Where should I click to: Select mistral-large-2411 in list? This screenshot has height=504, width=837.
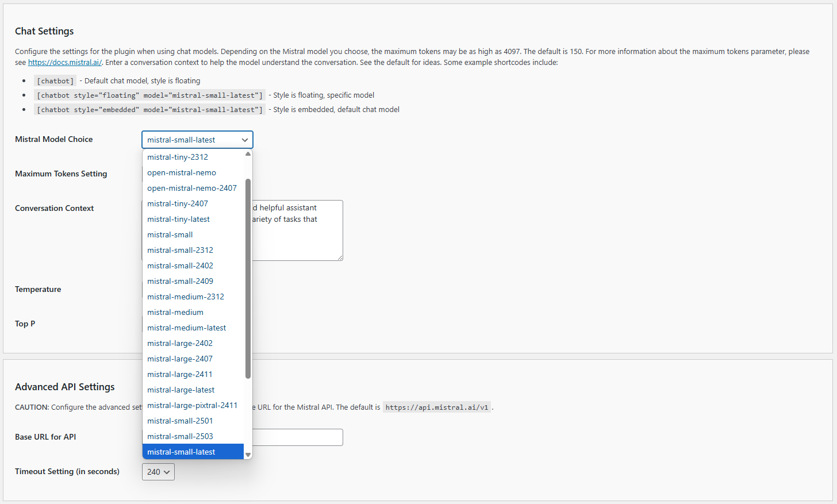(193, 374)
